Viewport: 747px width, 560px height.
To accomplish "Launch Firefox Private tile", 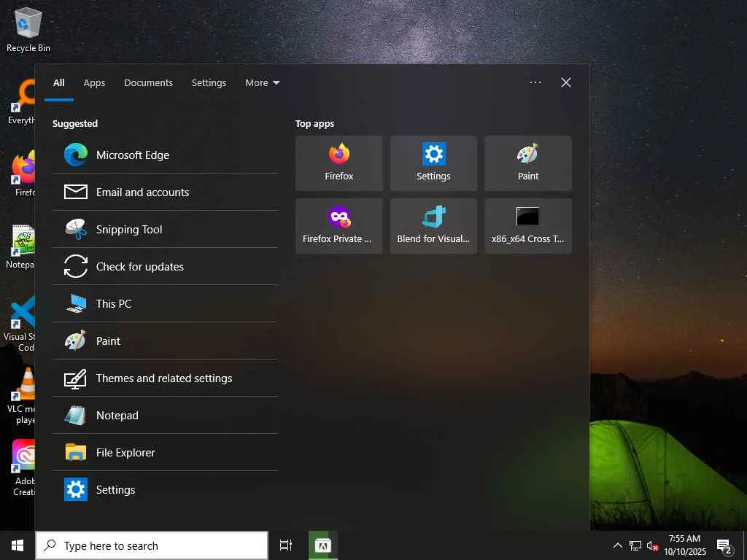I will point(338,226).
